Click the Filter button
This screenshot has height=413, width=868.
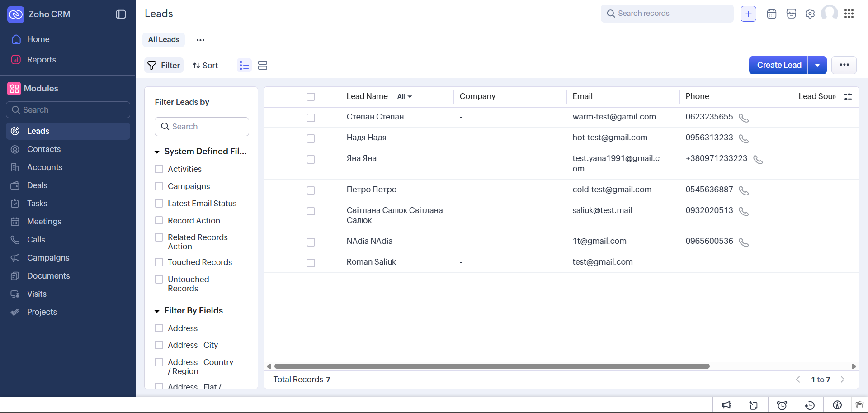coord(164,65)
